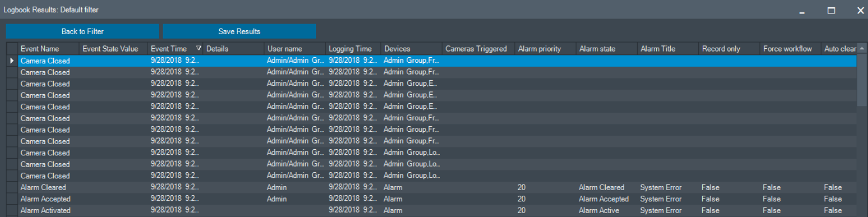Maximize the Logbook Results window
868x217 pixels.
point(832,10)
